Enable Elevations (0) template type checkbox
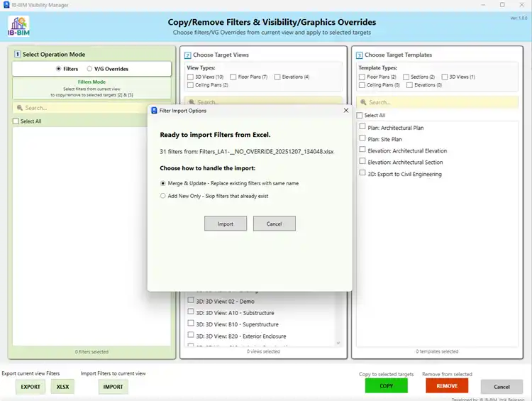 (409, 85)
